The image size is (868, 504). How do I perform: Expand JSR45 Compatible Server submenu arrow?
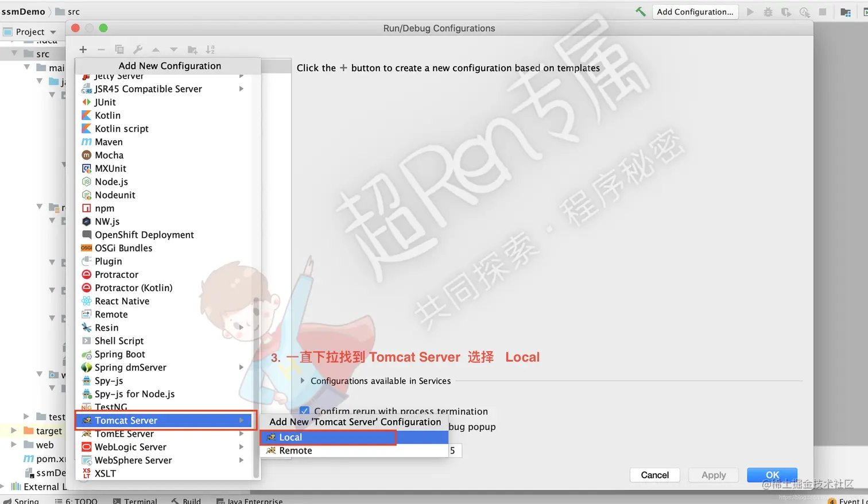point(242,89)
